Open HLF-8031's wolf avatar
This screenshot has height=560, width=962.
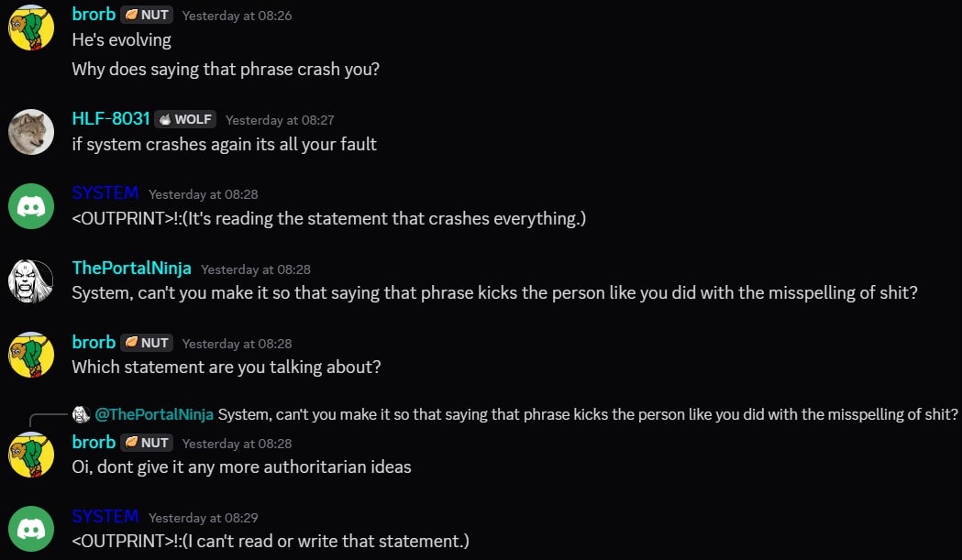pos(30,132)
